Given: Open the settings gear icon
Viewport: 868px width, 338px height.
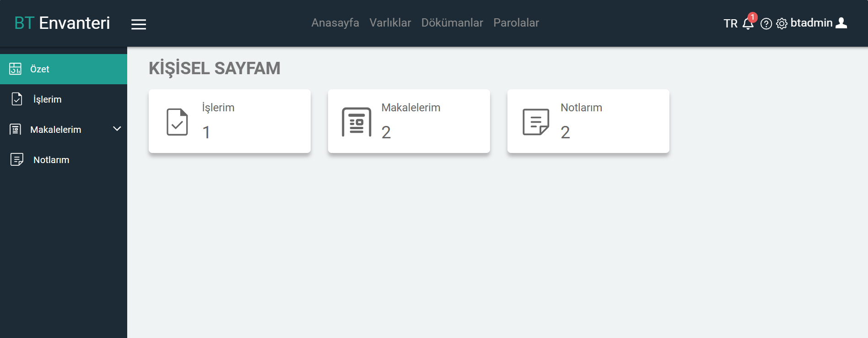Looking at the screenshot, I should [782, 24].
